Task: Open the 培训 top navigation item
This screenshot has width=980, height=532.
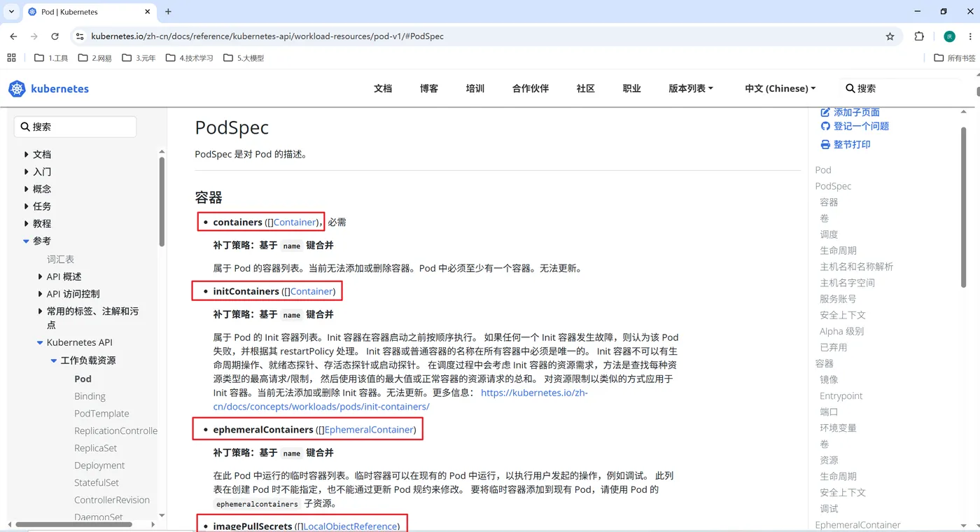Action: [475, 88]
